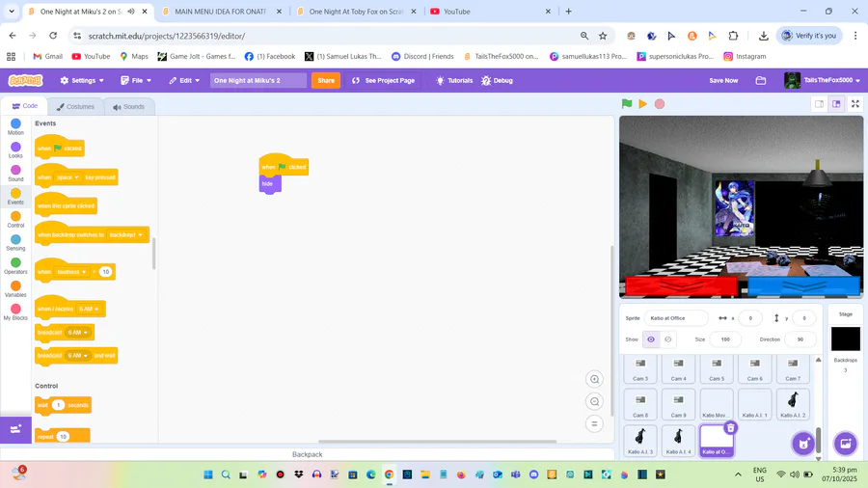The height and width of the screenshot is (488, 868).
Task: Click the block palette vertical scrollbar
Action: point(154,254)
